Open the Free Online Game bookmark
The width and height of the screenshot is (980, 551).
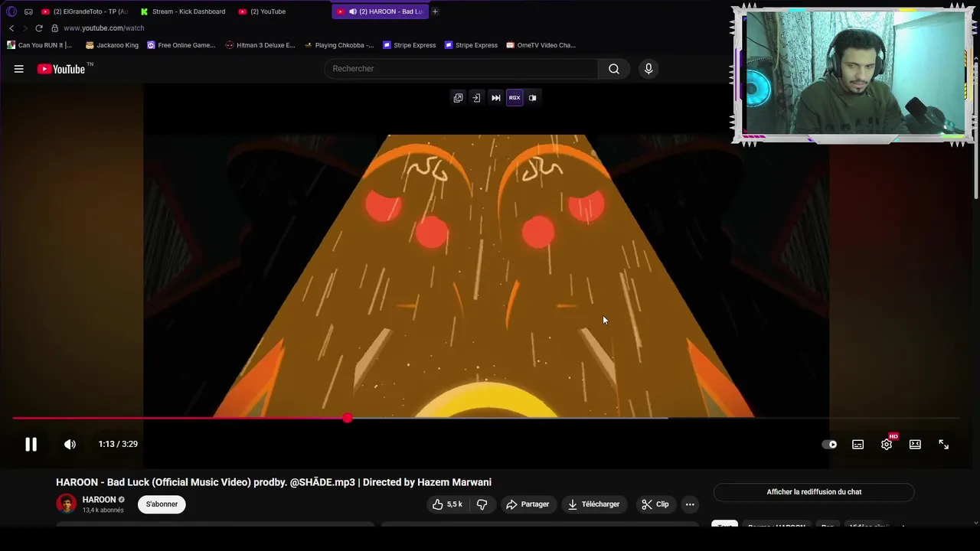[x=181, y=45]
